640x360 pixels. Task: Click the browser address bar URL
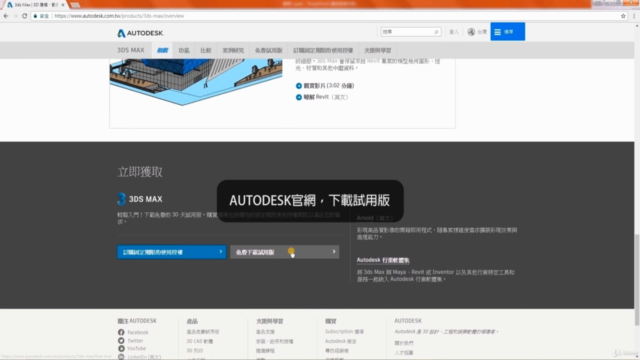[x=119, y=16]
